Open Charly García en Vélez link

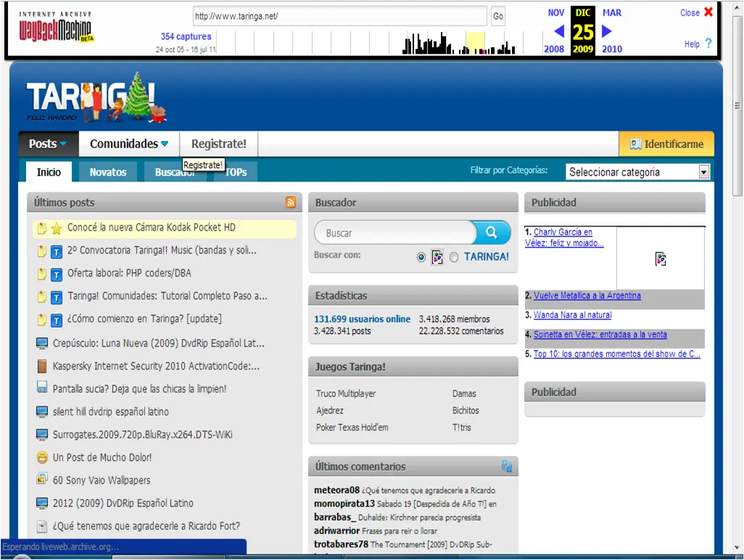564,237
